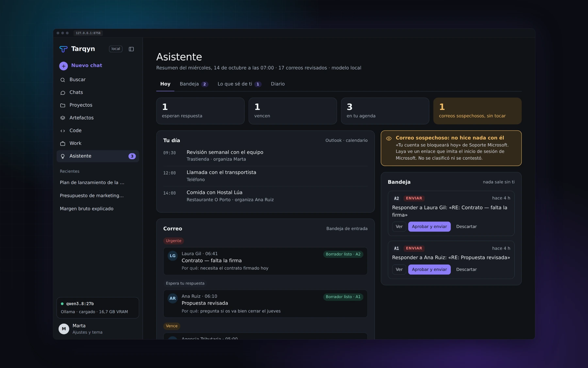Screen dimensions: 588x368
Task: Click the plus icon for Nuevo chat
Action: click(63, 66)
